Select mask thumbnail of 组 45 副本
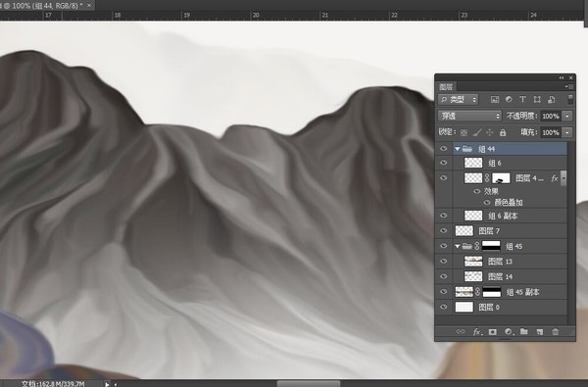This screenshot has height=387, width=588. 492,292
